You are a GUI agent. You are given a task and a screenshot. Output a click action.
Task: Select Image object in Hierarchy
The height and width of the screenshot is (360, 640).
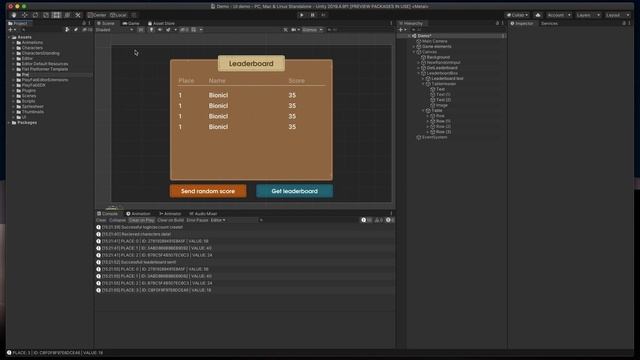[442, 105]
